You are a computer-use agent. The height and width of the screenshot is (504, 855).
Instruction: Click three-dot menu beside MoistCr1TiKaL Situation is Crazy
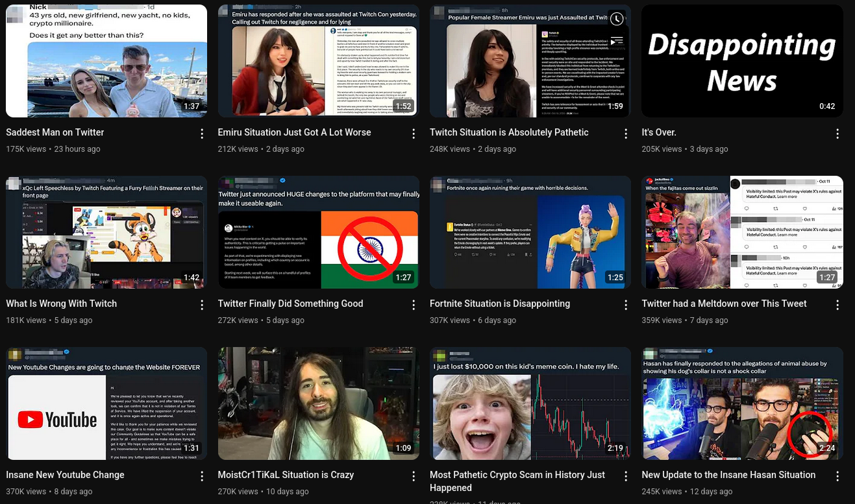click(414, 476)
